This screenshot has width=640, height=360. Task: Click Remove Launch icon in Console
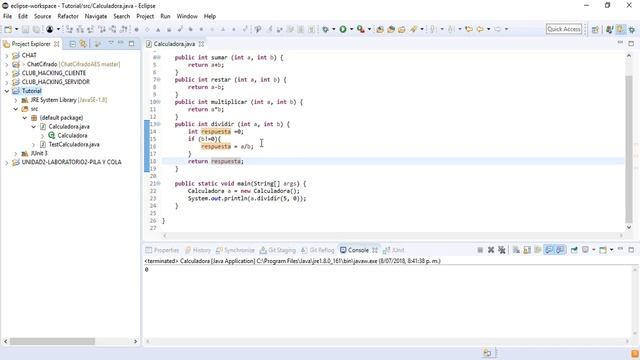coord(491,250)
